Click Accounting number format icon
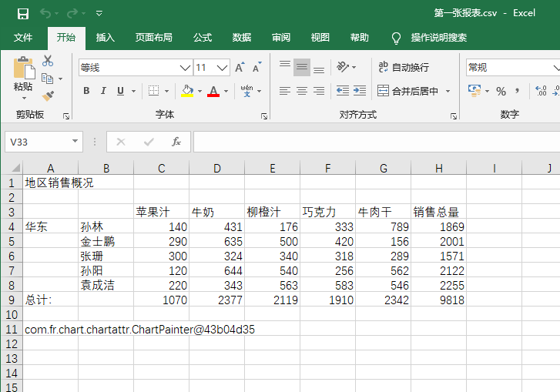This screenshot has height=392, width=560. point(474,91)
